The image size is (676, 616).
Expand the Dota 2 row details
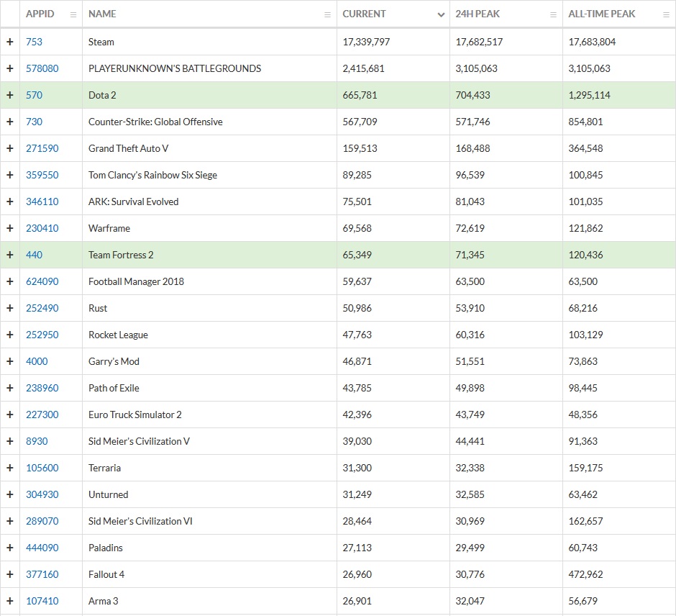tap(10, 95)
